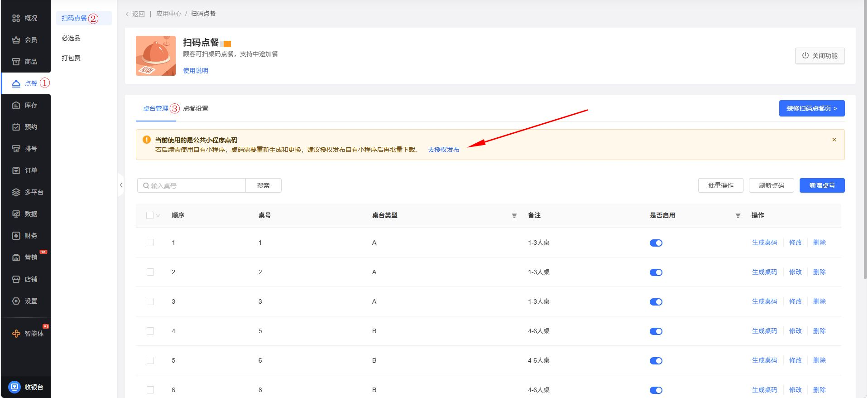Check the checkbox for table order 4
The width and height of the screenshot is (868, 398).
[150, 331]
